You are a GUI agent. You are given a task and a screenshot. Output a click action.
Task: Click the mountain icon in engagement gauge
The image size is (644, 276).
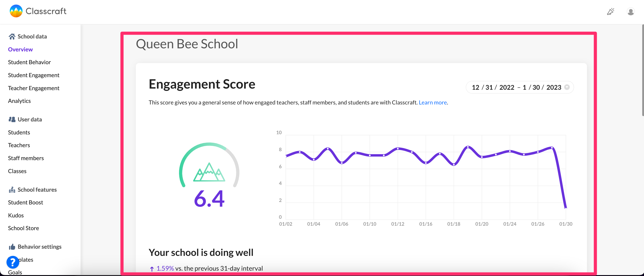[209, 172]
